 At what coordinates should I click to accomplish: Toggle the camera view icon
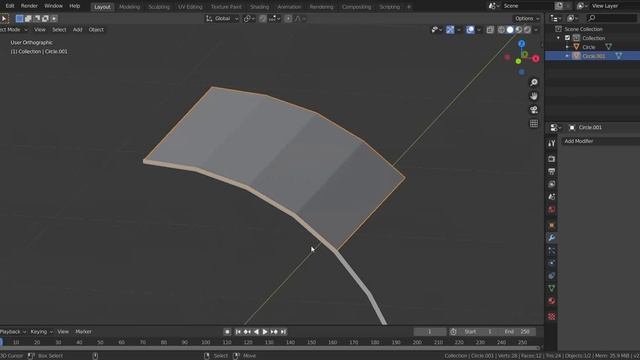(x=534, y=110)
